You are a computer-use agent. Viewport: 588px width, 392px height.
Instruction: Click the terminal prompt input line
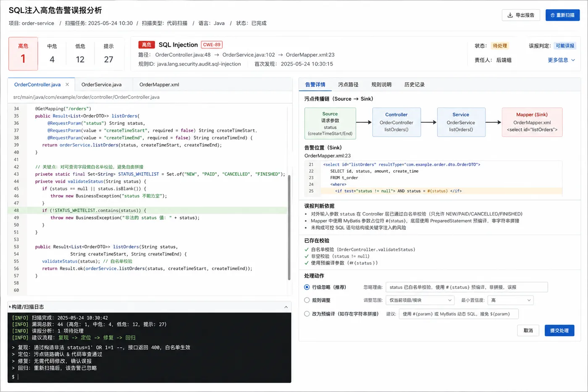point(149,377)
